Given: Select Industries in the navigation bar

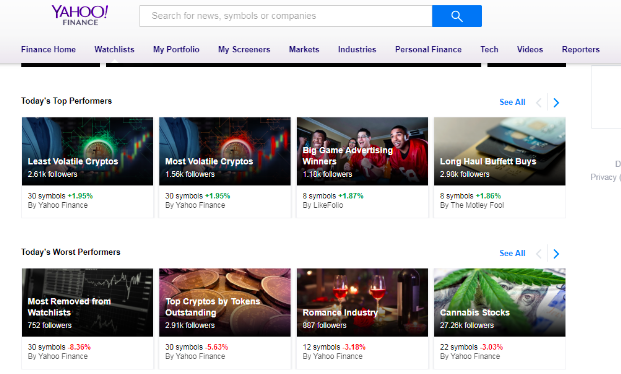Looking at the screenshot, I should pyautogui.click(x=357, y=50).
